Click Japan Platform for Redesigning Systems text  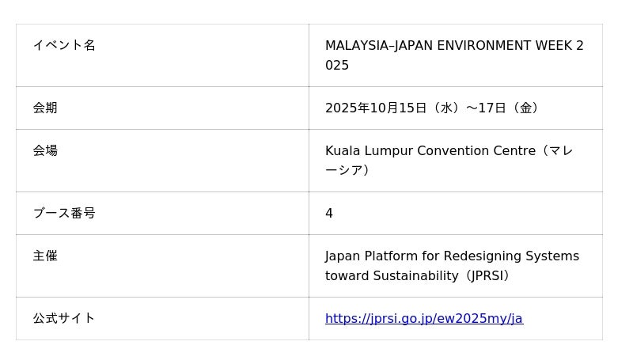(x=452, y=256)
